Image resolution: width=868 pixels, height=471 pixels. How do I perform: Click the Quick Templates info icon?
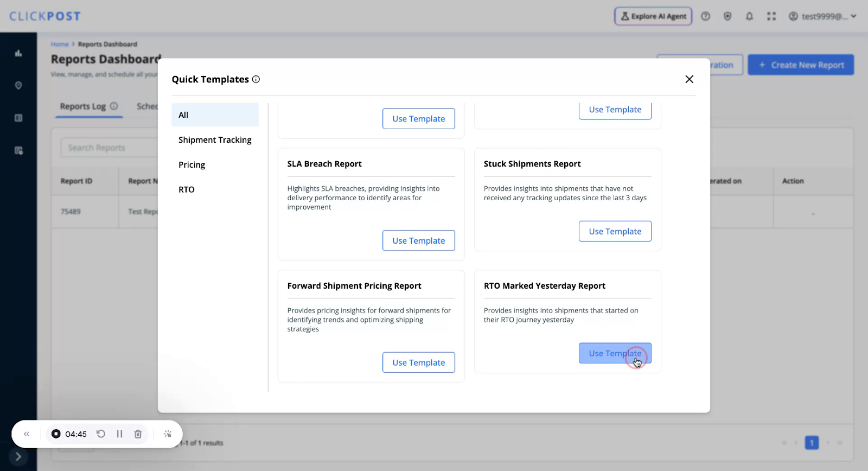pos(256,79)
